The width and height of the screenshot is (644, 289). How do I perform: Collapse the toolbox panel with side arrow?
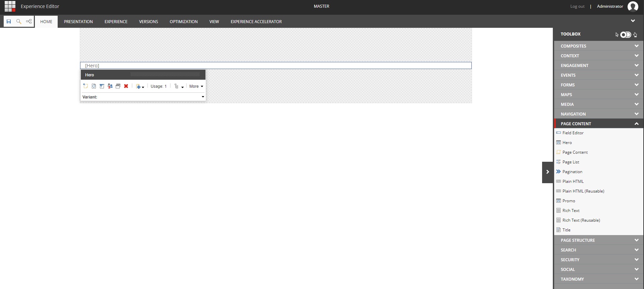(x=547, y=172)
